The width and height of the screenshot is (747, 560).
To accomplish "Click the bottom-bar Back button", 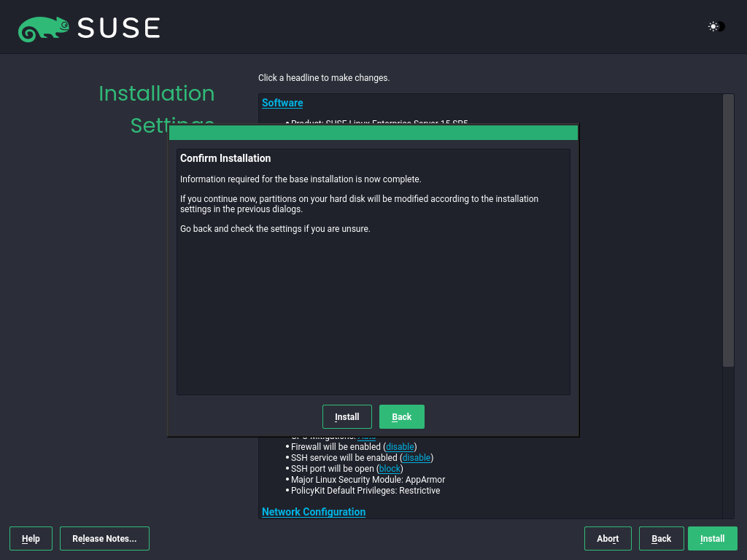I will coord(661,538).
